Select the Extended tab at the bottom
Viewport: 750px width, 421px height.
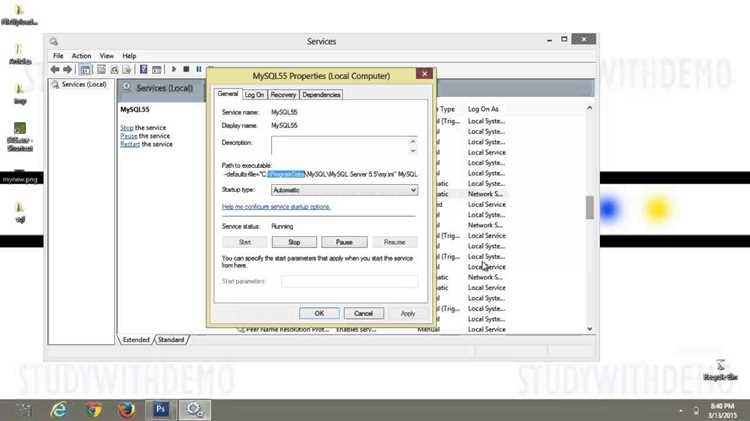136,340
